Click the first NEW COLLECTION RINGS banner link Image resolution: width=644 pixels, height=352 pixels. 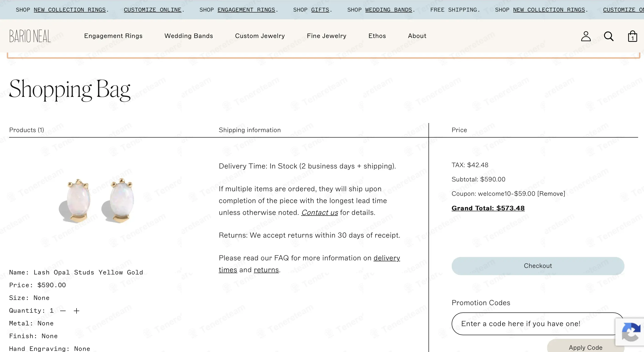[70, 10]
